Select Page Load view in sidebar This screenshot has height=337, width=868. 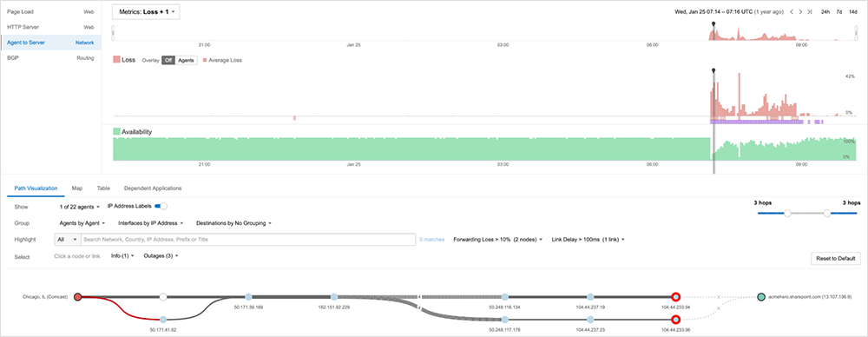click(51, 11)
